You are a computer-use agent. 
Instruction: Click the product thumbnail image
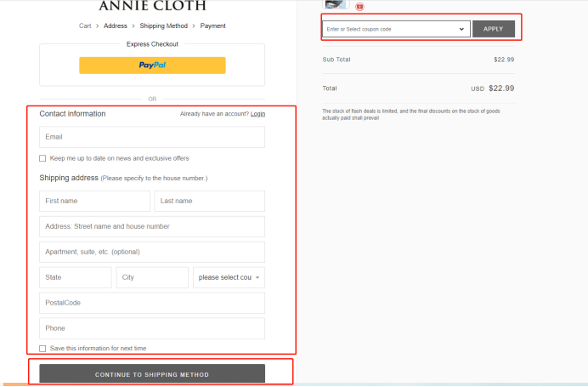click(336, 3)
